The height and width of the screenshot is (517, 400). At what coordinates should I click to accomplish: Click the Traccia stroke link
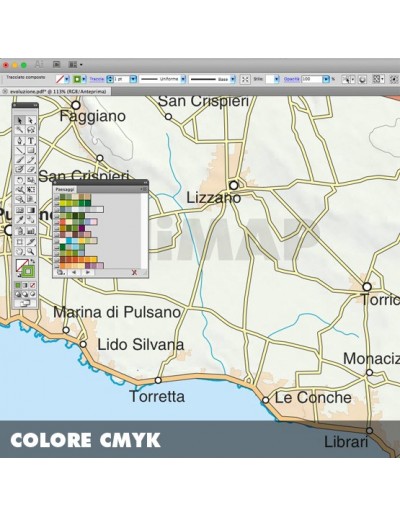[97, 79]
